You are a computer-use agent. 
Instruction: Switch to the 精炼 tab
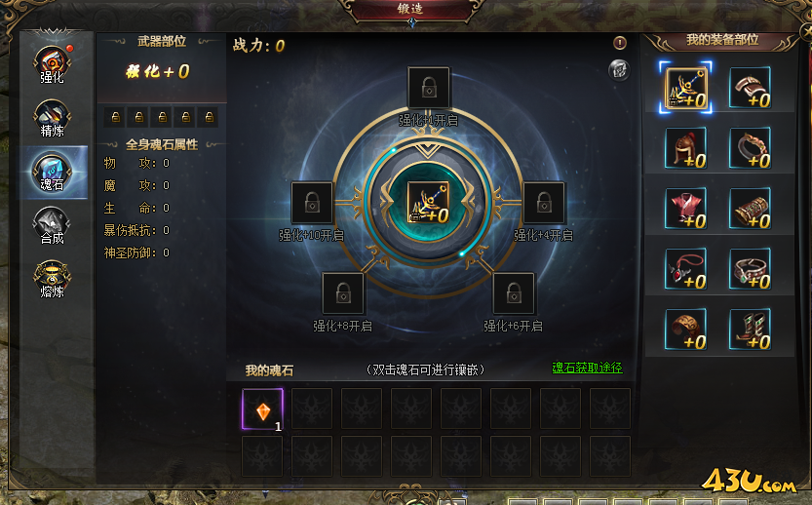(x=53, y=119)
